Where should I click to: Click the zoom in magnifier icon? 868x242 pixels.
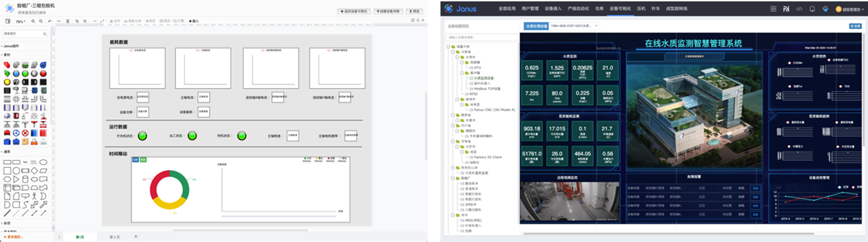pos(33,21)
